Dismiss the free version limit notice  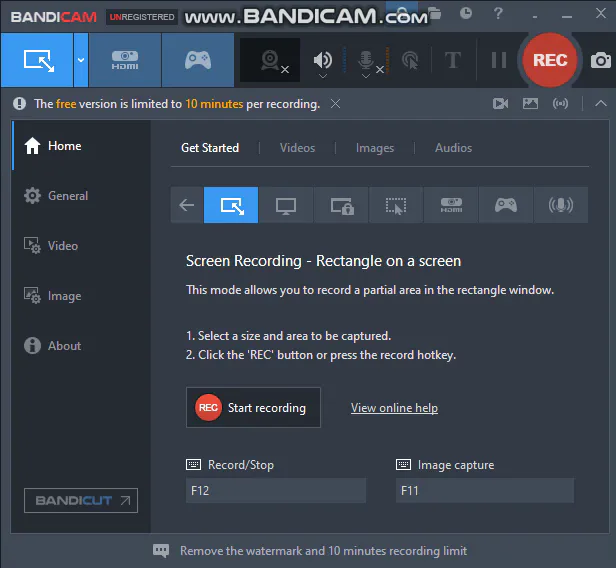pyautogui.click(x=335, y=104)
